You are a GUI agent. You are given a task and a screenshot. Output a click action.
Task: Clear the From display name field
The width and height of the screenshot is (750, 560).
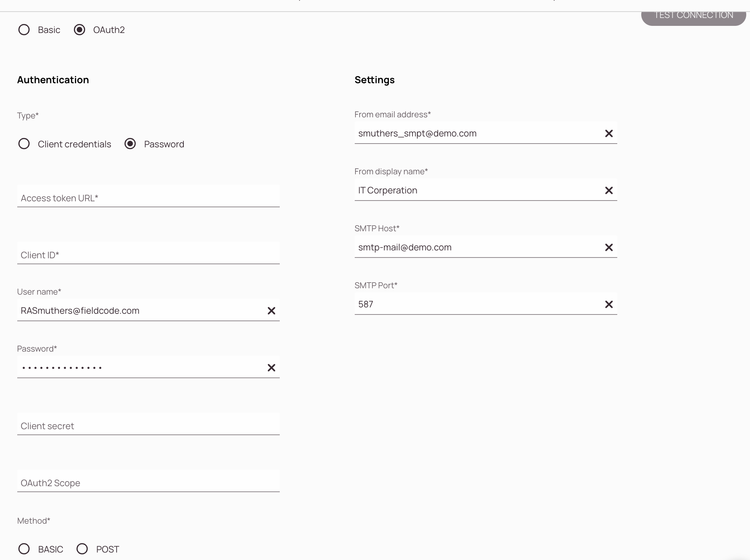click(x=609, y=190)
